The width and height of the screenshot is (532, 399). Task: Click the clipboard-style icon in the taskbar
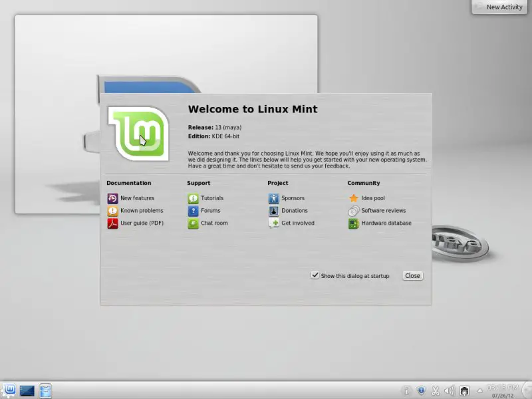pyautogui.click(x=45, y=390)
